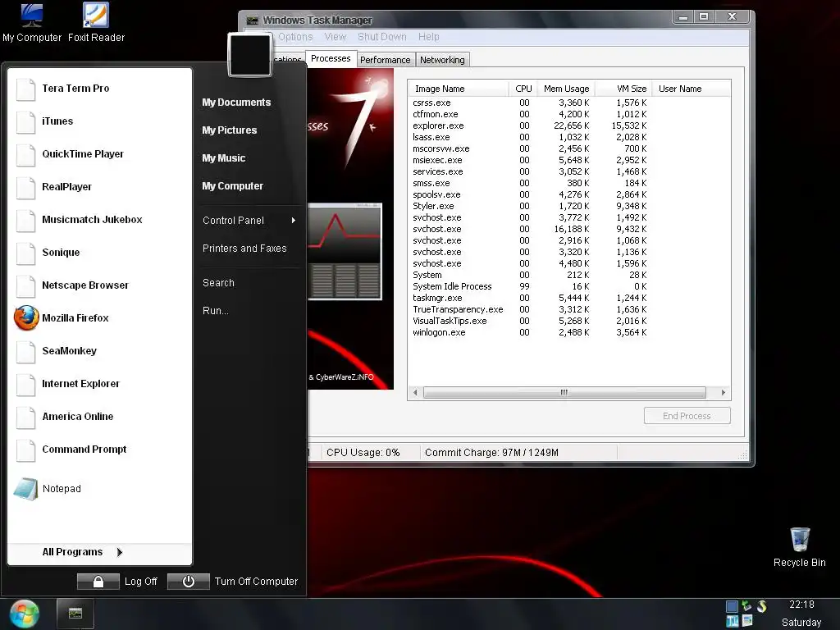Click the S-shaped system tray icon

click(761, 606)
